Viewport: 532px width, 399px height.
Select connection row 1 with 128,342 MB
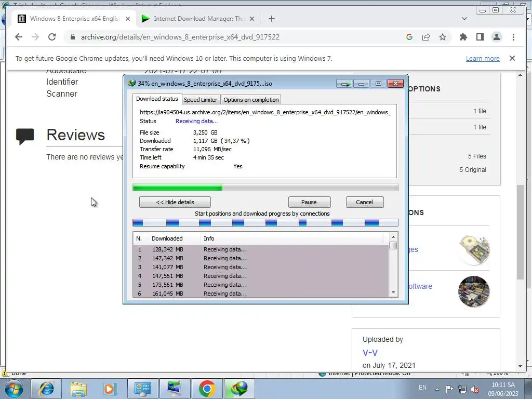(261, 249)
